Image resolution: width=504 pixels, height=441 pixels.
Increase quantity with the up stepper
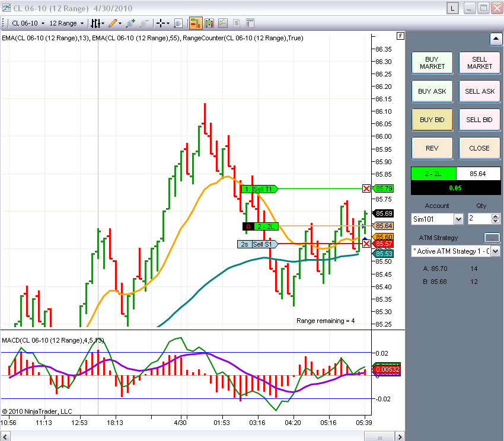496,216
